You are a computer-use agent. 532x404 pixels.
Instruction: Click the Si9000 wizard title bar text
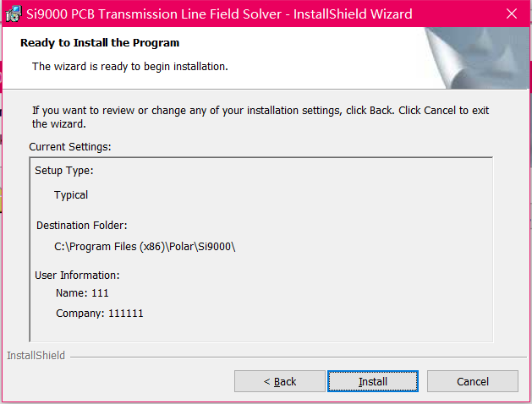219,14
